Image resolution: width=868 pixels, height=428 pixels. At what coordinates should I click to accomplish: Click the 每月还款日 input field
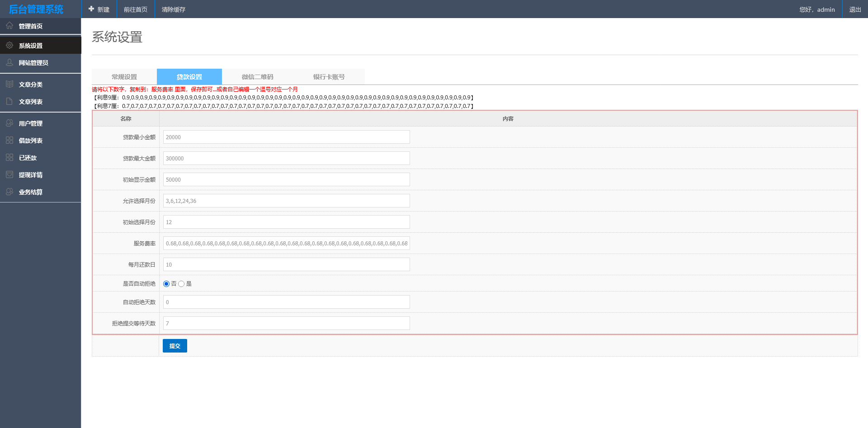click(287, 264)
